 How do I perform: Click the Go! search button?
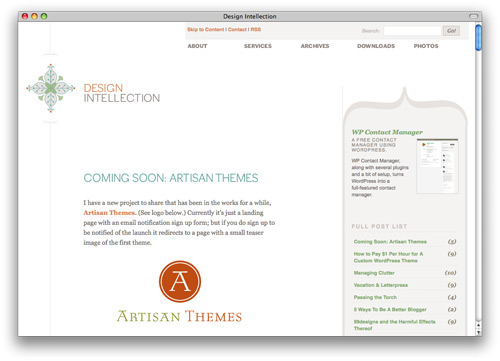pyautogui.click(x=451, y=31)
